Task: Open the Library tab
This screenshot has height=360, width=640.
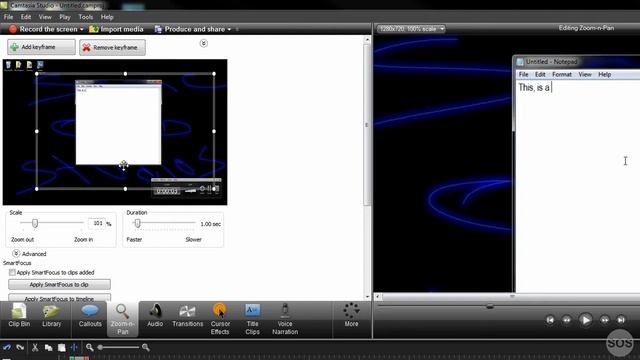Action: click(x=51, y=315)
